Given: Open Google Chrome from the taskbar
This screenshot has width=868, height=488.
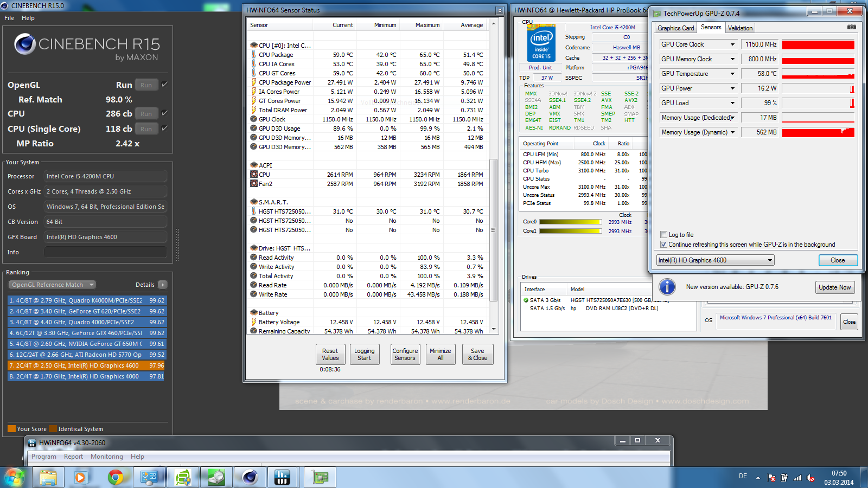Looking at the screenshot, I should click(x=115, y=477).
